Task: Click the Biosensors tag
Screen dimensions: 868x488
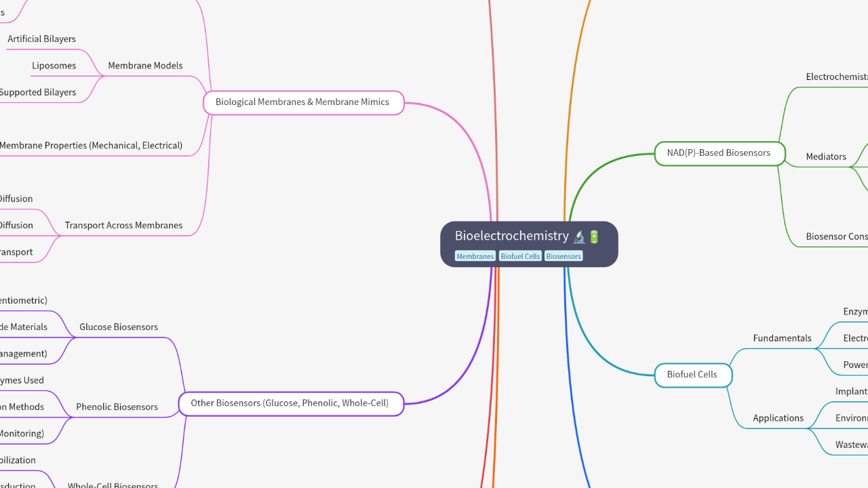Action: click(564, 256)
